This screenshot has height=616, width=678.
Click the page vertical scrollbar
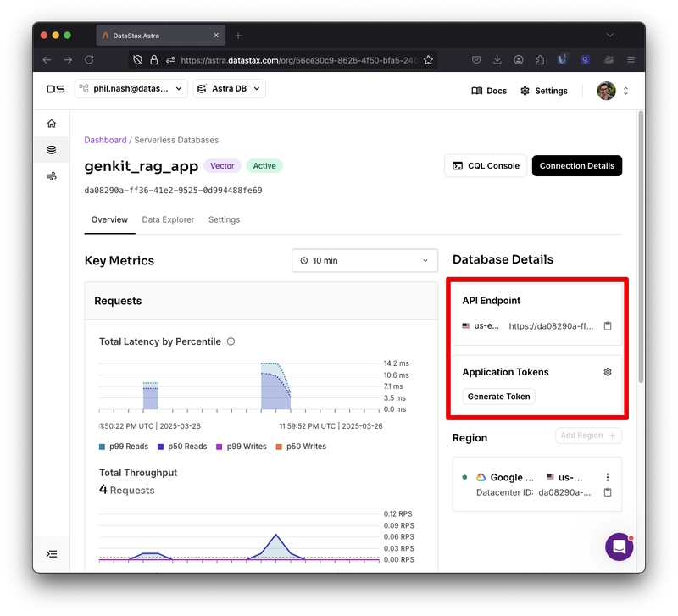(x=641, y=247)
